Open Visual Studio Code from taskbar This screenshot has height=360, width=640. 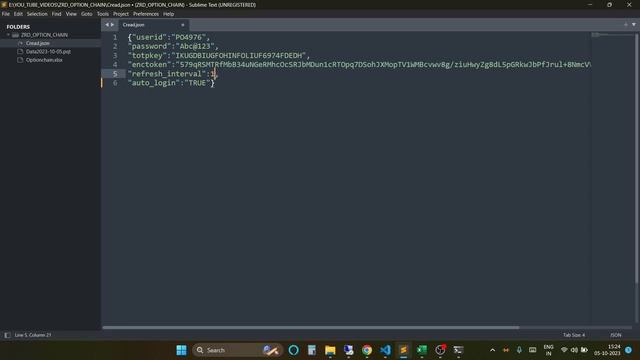pyautogui.click(x=385, y=350)
